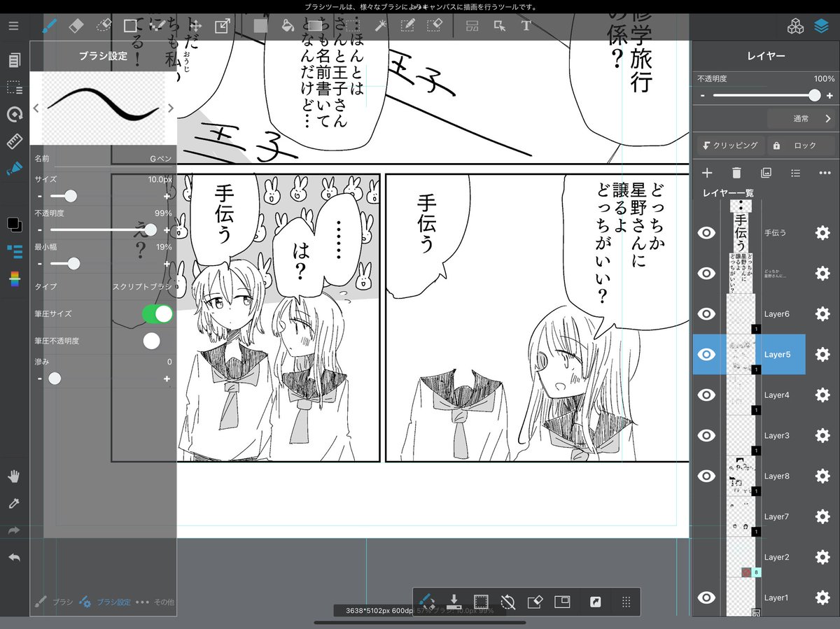Open layer more options three dots
This screenshot has height=629, width=840.
[825, 173]
